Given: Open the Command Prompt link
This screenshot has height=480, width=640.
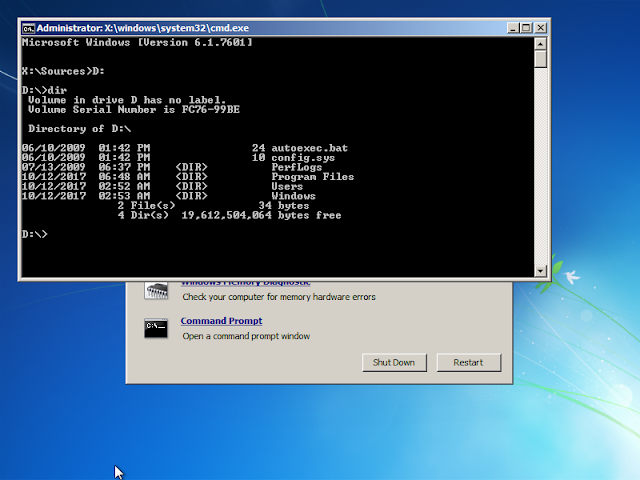Looking at the screenshot, I should (x=221, y=321).
